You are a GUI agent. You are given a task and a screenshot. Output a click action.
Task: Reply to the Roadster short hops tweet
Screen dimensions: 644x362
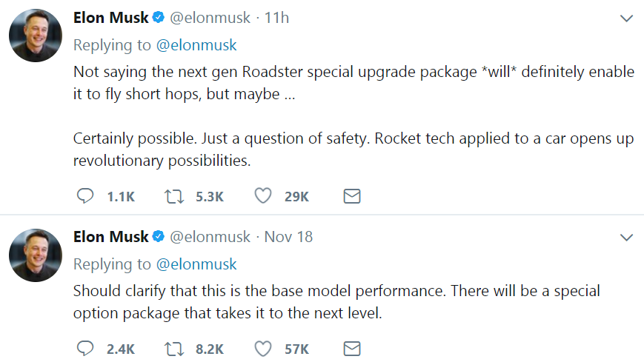(85, 196)
